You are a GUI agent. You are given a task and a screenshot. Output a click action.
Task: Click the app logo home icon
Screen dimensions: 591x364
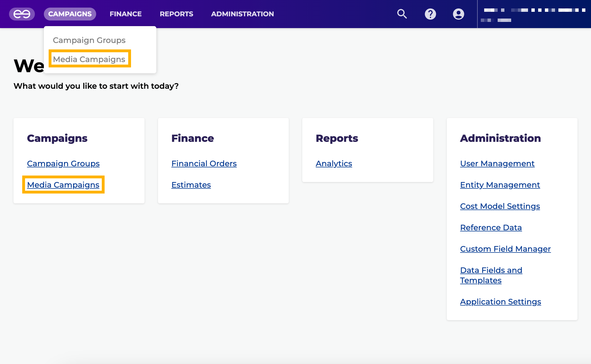22,14
